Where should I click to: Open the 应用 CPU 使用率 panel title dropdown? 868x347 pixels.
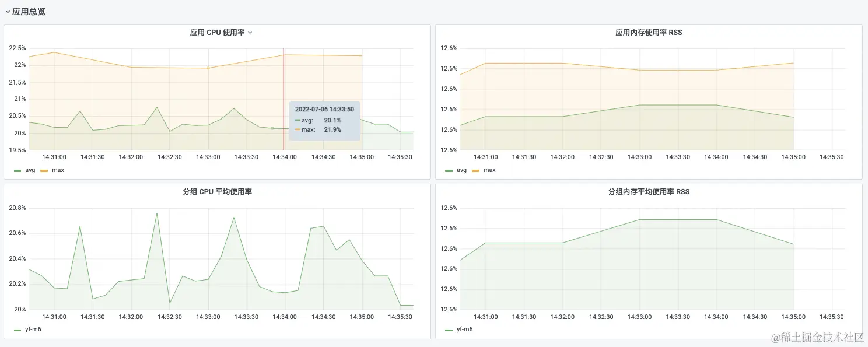point(221,33)
